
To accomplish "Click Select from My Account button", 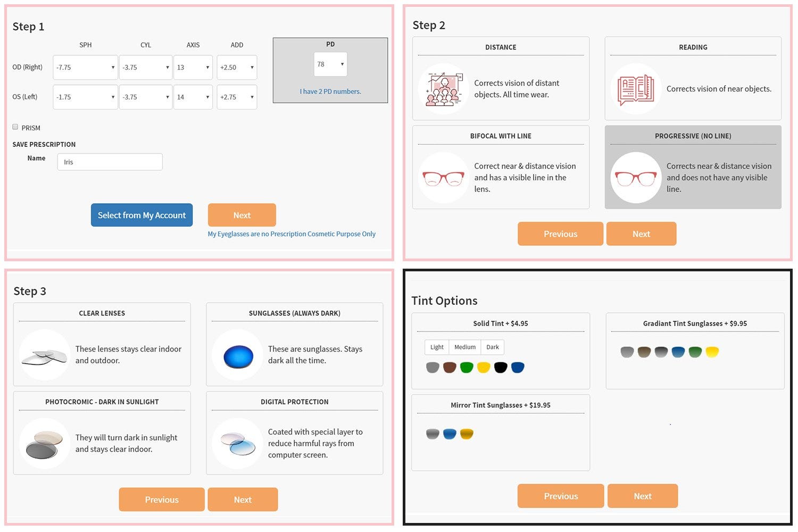I will [x=142, y=215].
